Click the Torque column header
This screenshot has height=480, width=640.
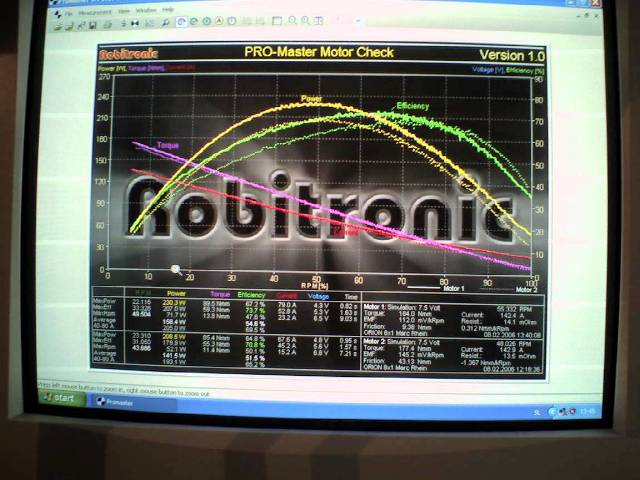(x=220, y=294)
